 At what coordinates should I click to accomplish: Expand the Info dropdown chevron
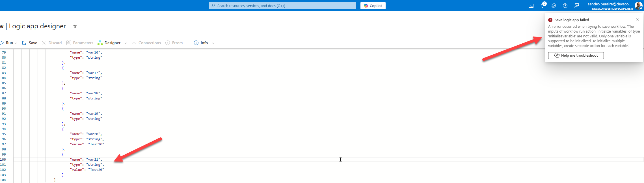213,43
